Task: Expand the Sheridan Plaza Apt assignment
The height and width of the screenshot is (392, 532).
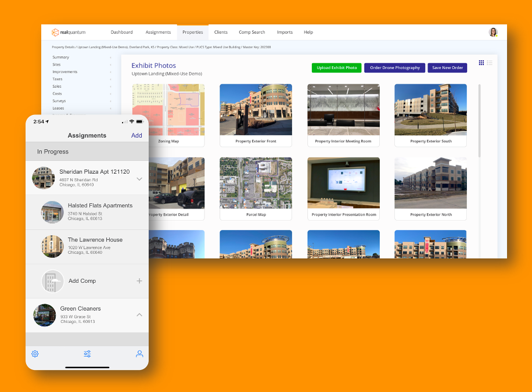Action: (139, 178)
